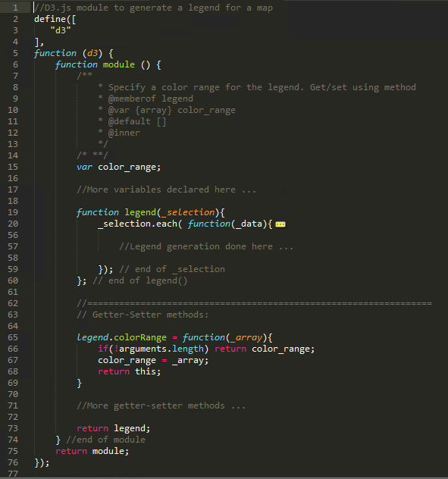448x479 pixels.
Task: Click line number 76 in gutter
Action: coord(13,462)
